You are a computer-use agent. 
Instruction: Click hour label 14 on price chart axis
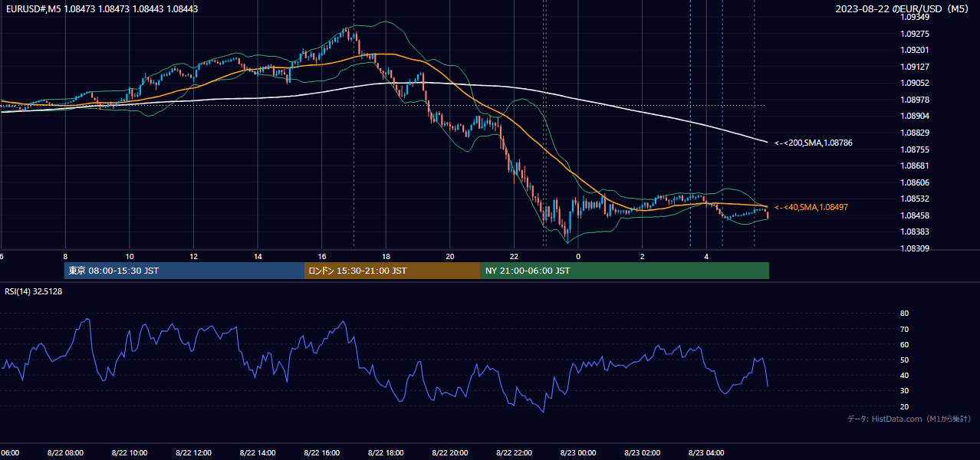tap(258, 257)
